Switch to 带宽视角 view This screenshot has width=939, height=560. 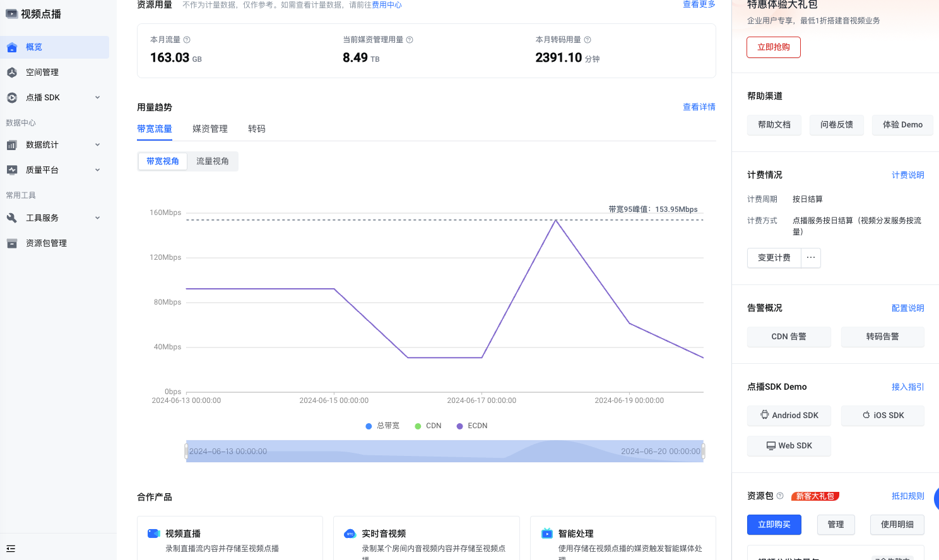tap(163, 161)
